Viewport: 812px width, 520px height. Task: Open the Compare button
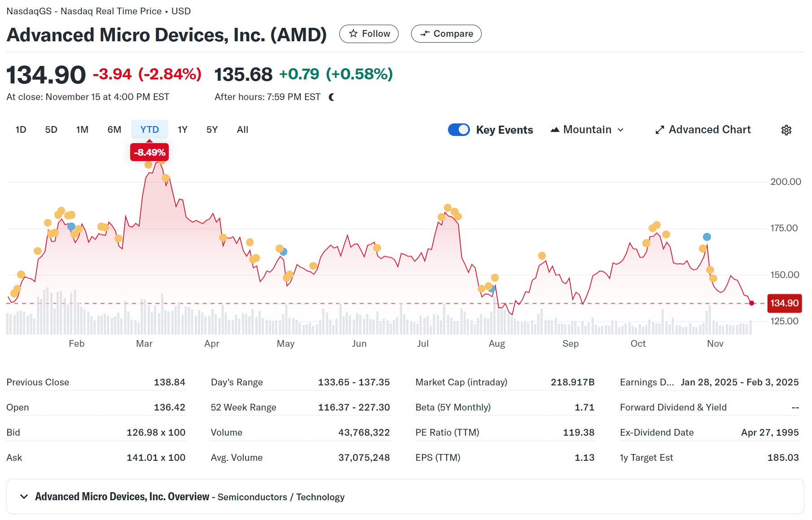[446, 34]
